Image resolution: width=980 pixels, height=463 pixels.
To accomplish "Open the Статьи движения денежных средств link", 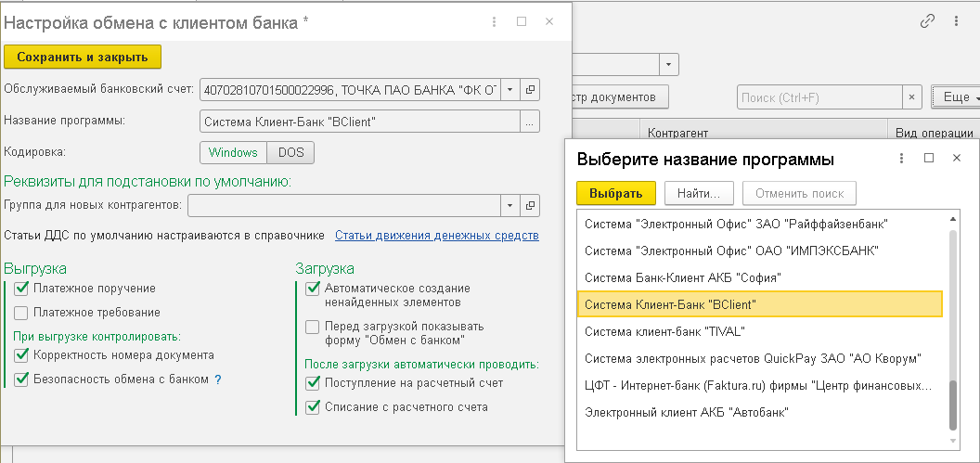I will [x=436, y=236].
